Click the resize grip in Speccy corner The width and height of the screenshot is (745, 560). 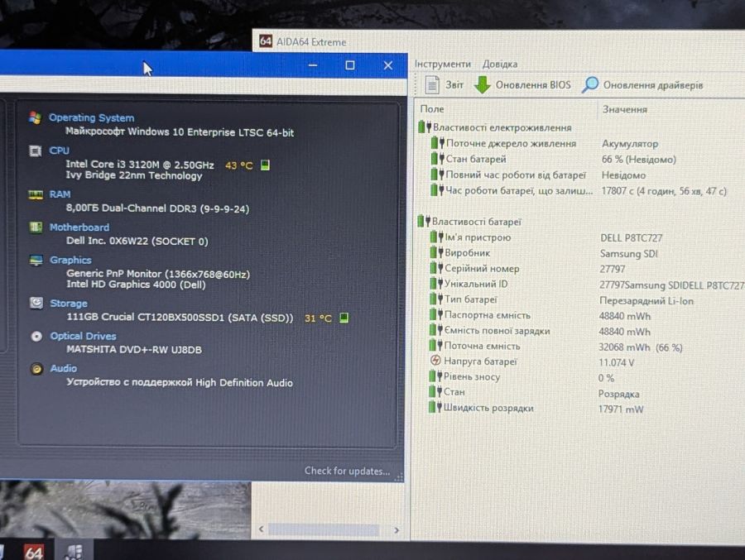tap(399, 477)
